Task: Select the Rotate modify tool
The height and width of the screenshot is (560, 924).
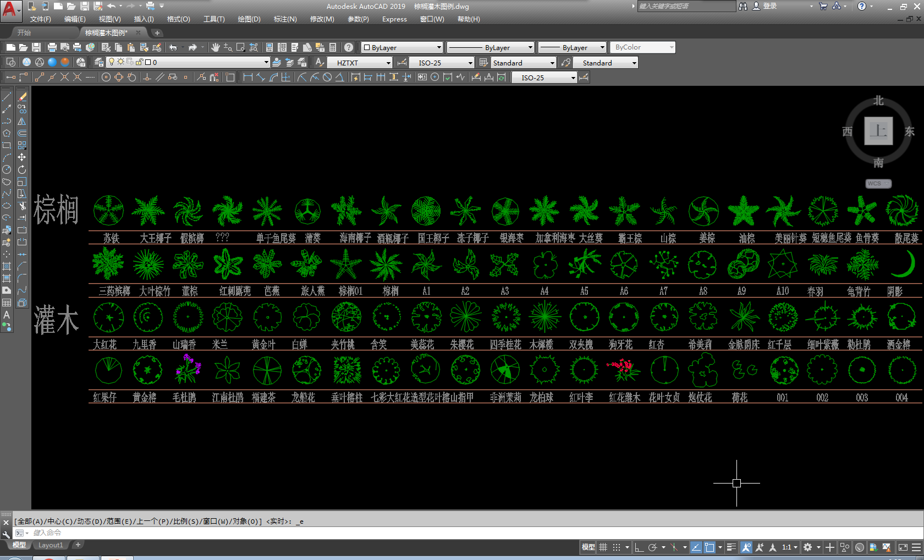Action: click(x=22, y=169)
